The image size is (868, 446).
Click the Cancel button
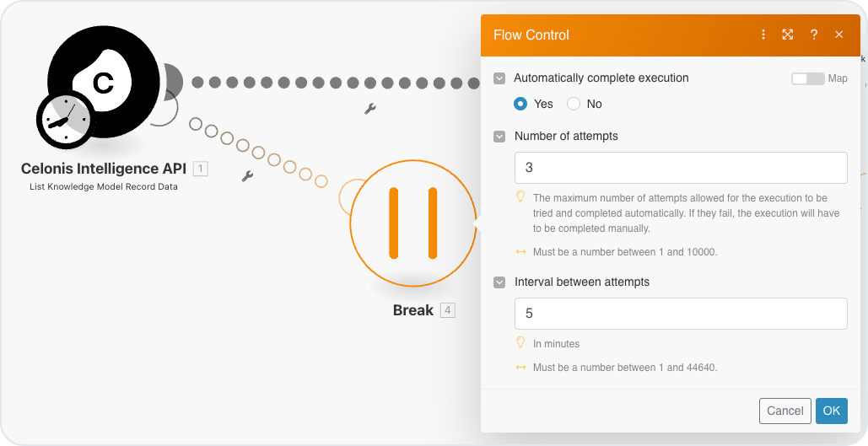[x=785, y=411]
